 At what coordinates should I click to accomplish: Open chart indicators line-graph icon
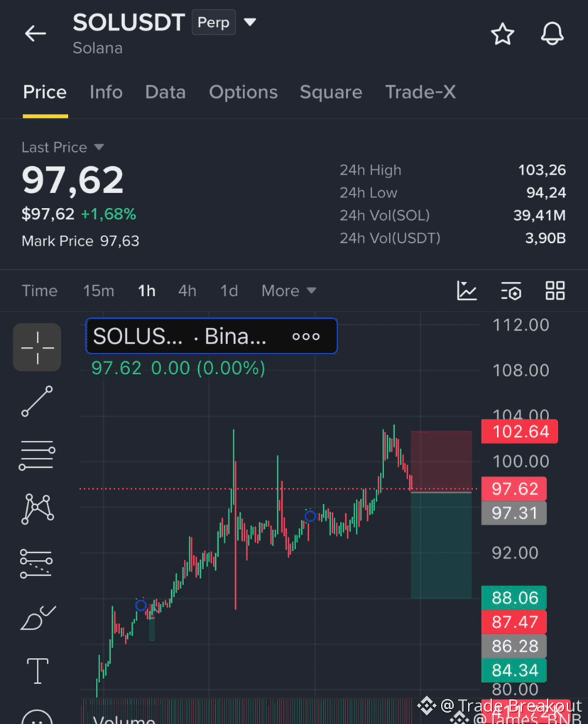tap(467, 290)
